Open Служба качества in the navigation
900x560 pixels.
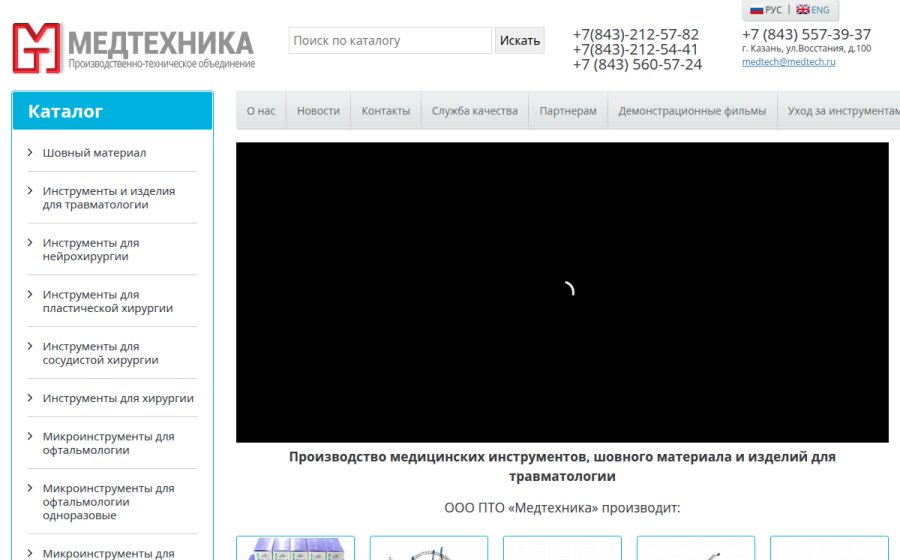pyautogui.click(x=475, y=111)
